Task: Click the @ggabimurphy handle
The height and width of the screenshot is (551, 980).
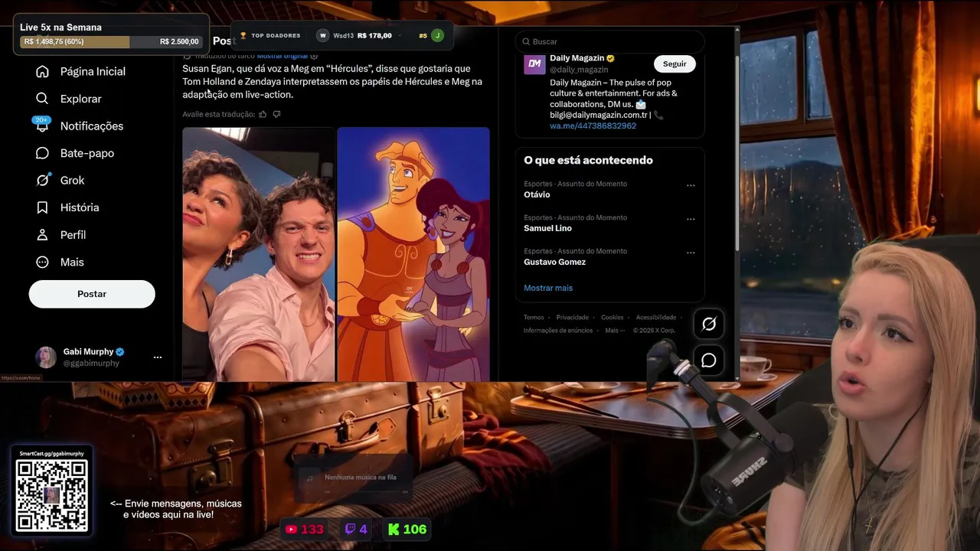Action: pyautogui.click(x=91, y=364)
